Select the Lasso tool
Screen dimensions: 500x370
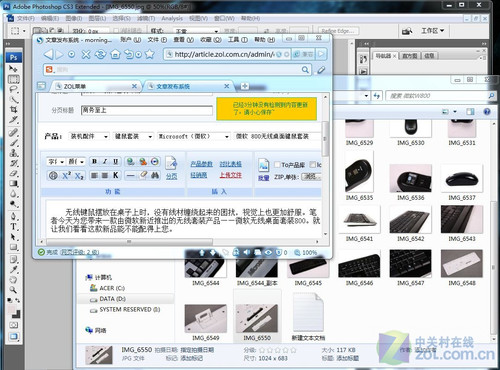(14, 89)
